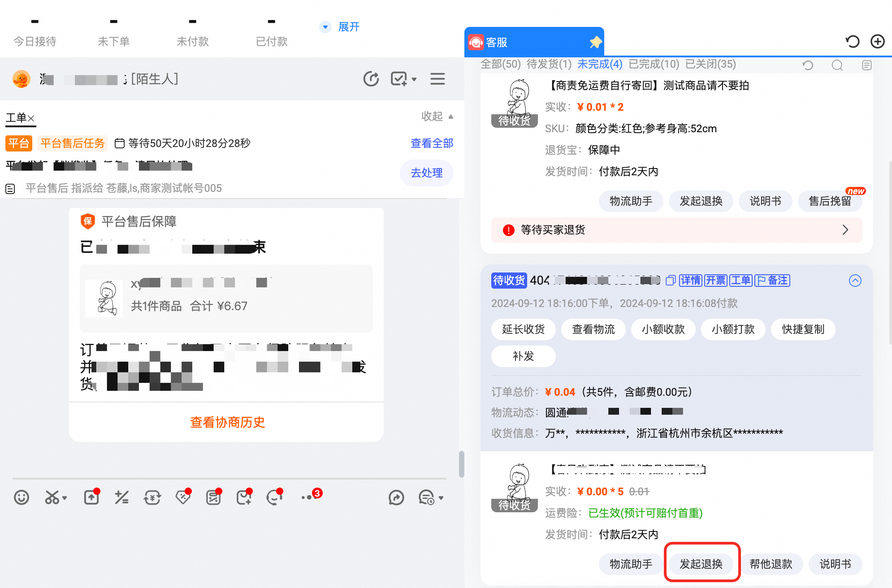The image size is (892, 588).
Task: Select the 待发货(1) tab
Action: (549, 64)
